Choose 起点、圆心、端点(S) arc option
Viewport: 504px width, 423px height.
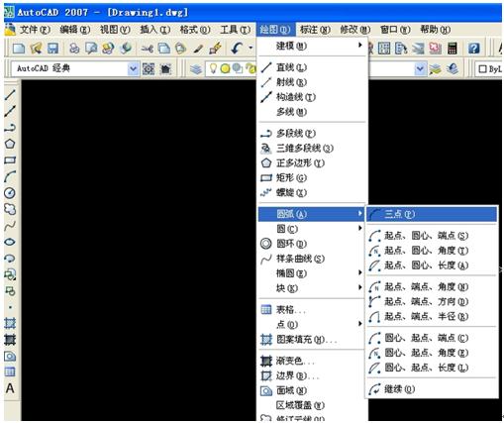(x=432, y=236)
